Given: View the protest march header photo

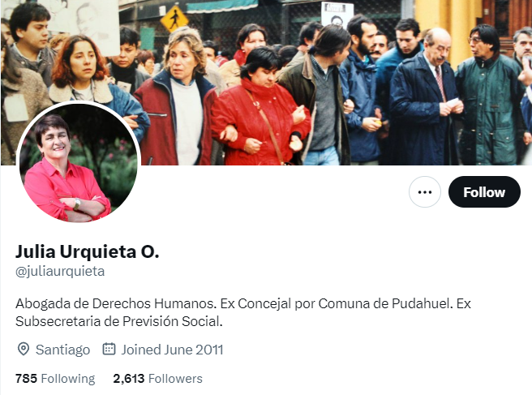Looking at the screenshot, I should pos(266,83).
